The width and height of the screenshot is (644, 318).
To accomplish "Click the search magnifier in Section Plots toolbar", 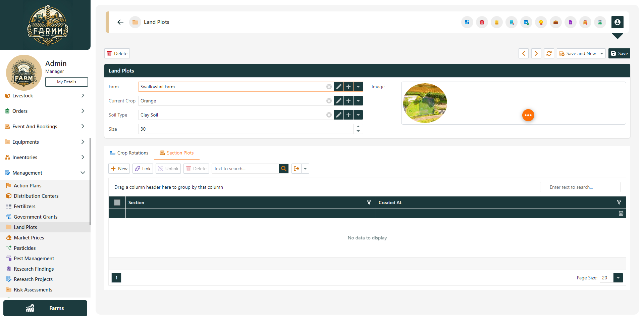I will [x=283, y=168].
